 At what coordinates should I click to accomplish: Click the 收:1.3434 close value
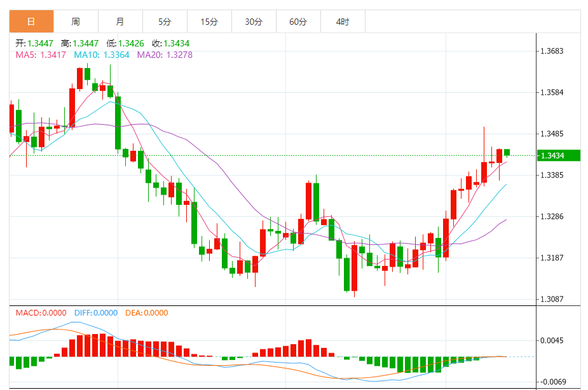tap(170, 43)
